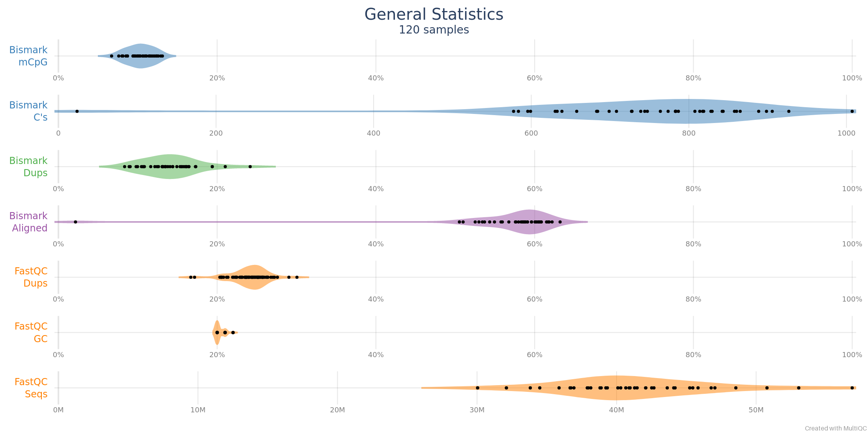The height and width of the screenshot is (436, 868).
Task: Click the General Statistics plot title
Action: coord(434,15)
